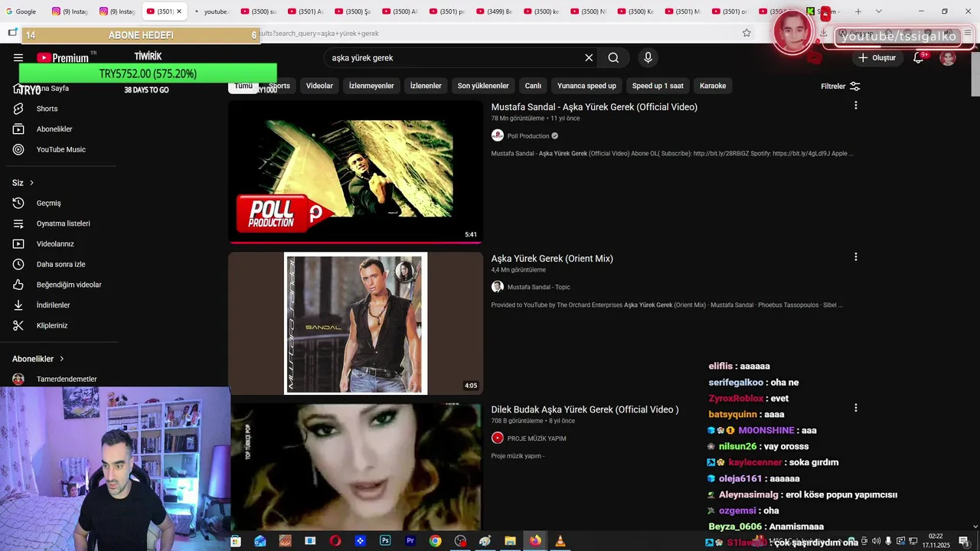This screenshot has height=551, width=980.
Task: Open the Filtreler filter options
Action: 840,86
